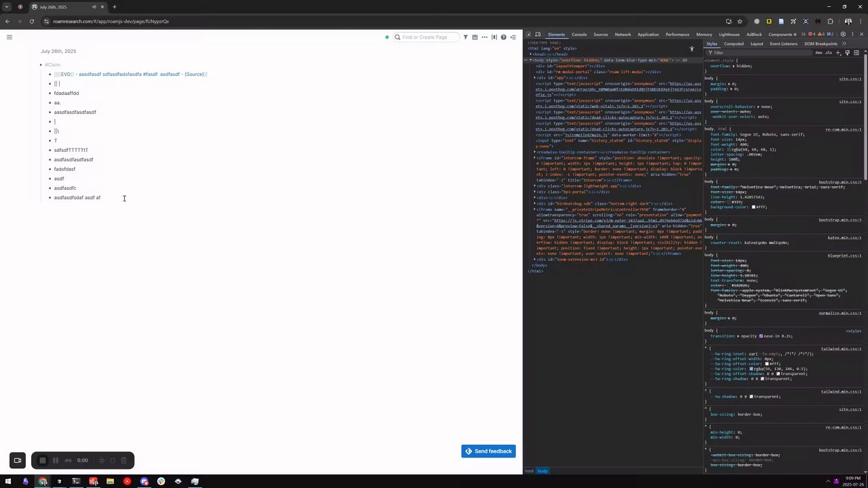Open the Sources tab in DevTools

[x=601, y=35]
